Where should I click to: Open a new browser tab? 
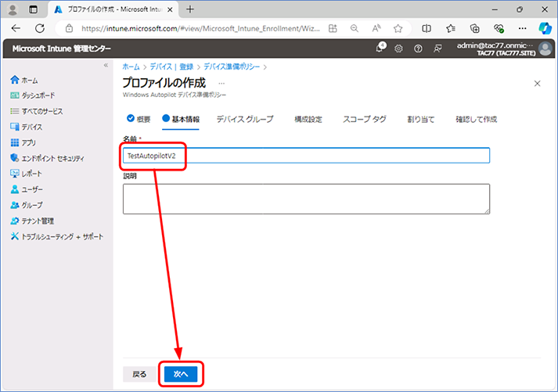(190, 9)
